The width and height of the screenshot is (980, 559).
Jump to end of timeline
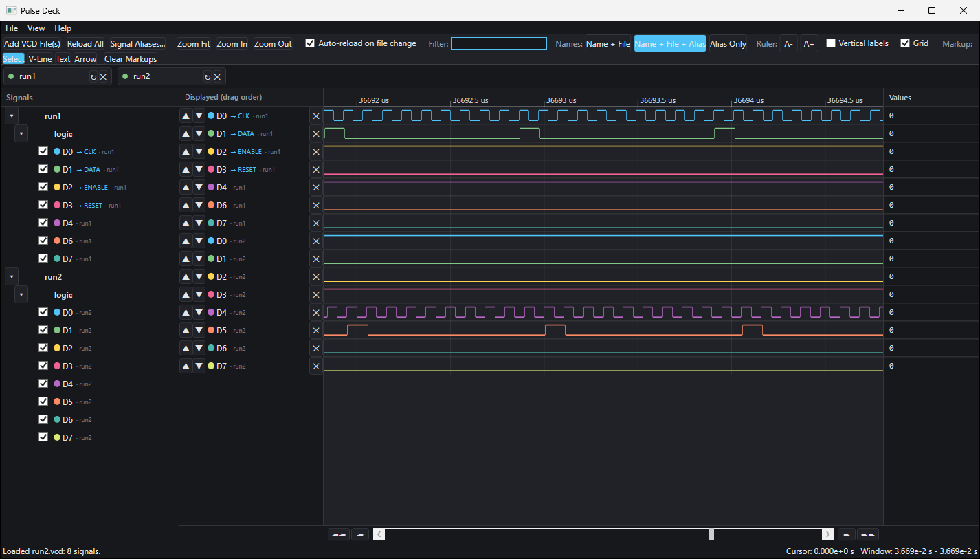coord(868,534)
